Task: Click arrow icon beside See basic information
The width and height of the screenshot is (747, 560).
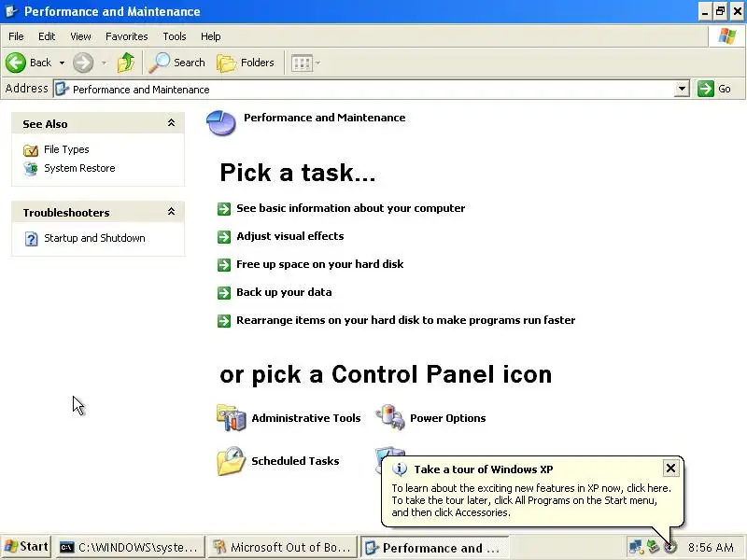Action: pyautogui.click(x=224, y=208)
